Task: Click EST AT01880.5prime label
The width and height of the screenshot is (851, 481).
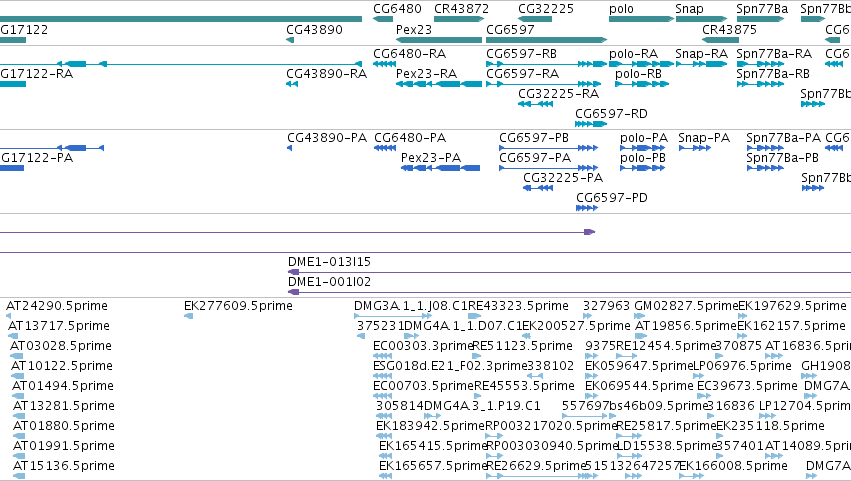Action: (64, 427)
